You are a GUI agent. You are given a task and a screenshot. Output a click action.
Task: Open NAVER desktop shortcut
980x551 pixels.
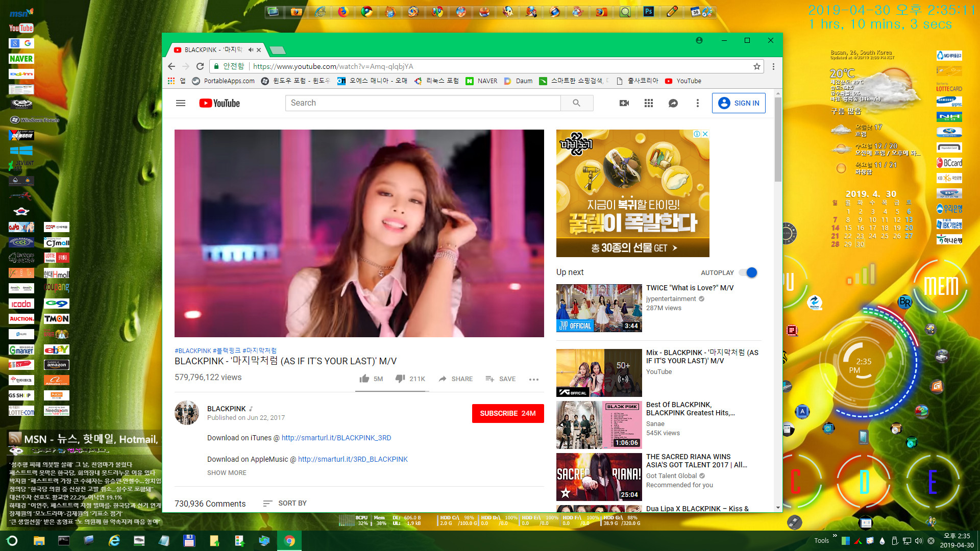click(x=21, y=59)
